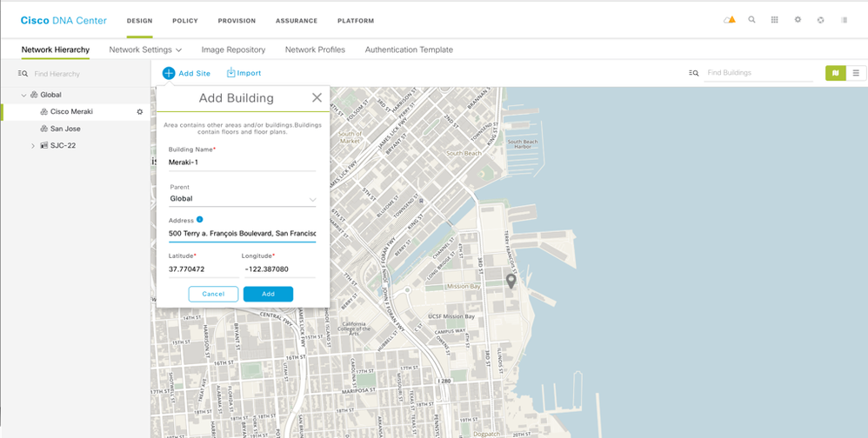
Task: Click the global search magnifier icon
Action: pos(751,20)
